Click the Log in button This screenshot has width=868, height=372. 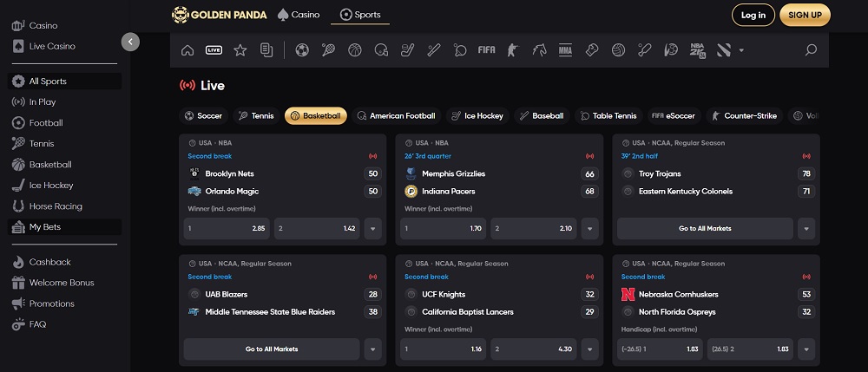tap(753, 15)
